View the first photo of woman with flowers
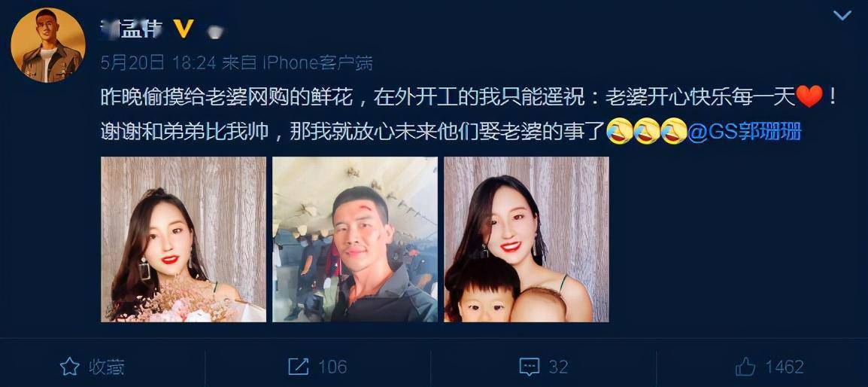This screenshot has width=868, height=387. [184, 239]
